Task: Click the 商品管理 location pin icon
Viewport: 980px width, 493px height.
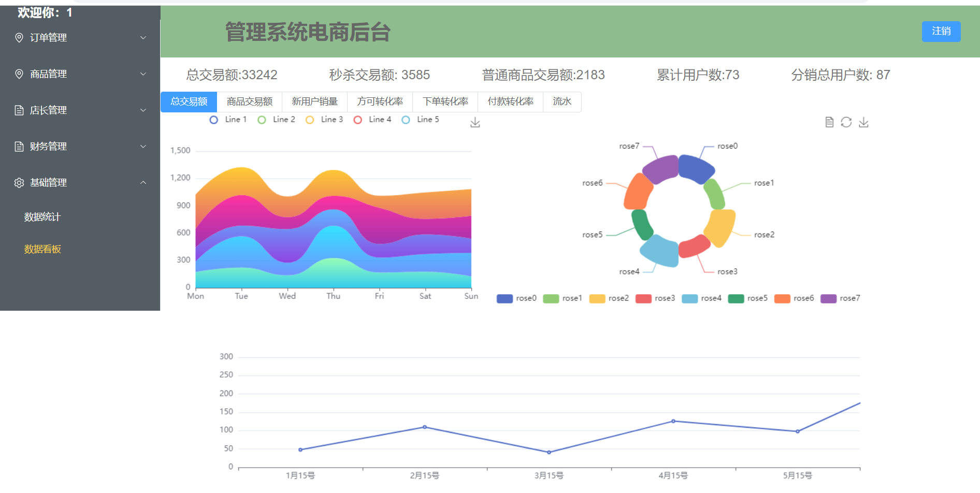Action: [19, 74]
